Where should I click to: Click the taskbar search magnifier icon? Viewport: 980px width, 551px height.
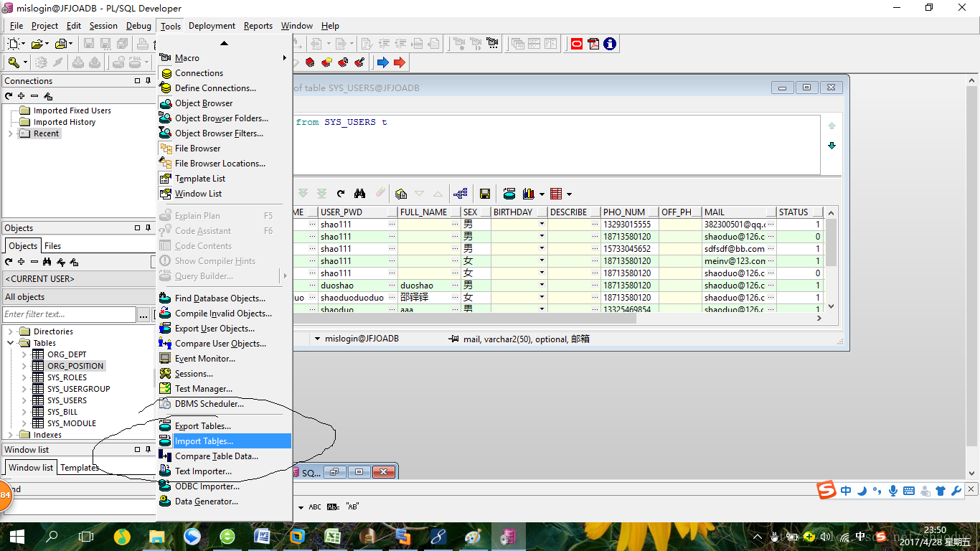[52, 536]
